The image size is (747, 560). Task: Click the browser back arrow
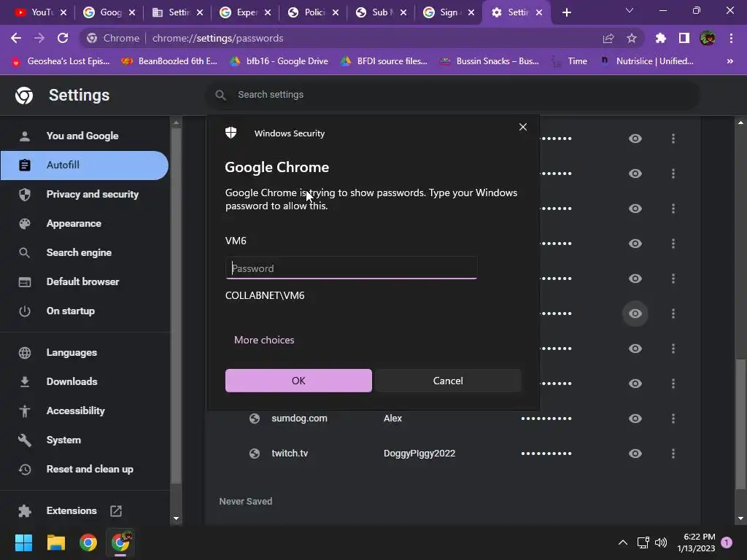coord(16,38)
